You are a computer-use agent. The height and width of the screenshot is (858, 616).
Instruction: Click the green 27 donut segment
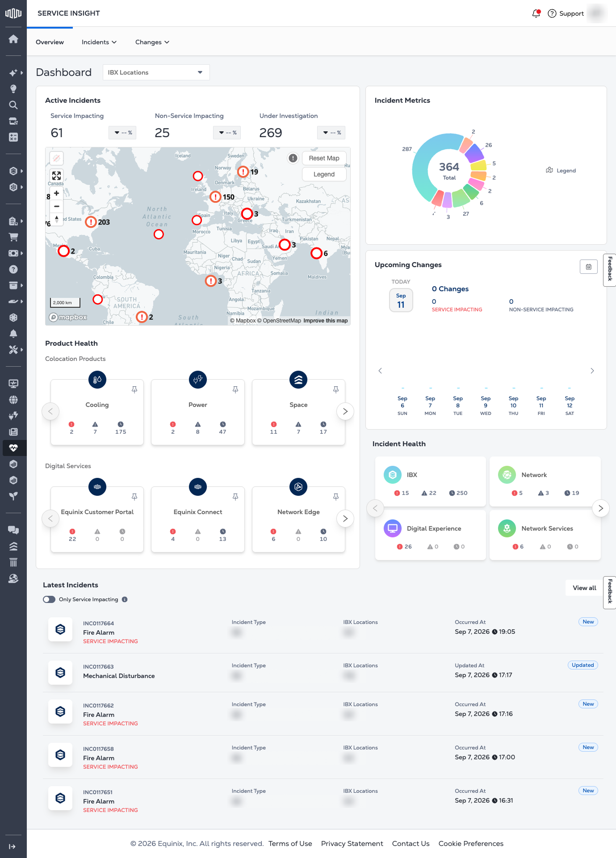click(x=461, y=198)
